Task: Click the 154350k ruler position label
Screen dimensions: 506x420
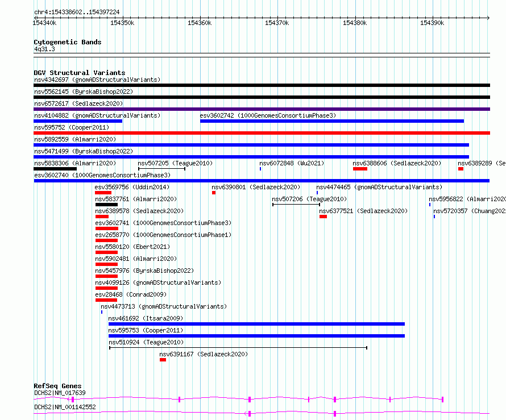Action: click(x=122, y=23)
